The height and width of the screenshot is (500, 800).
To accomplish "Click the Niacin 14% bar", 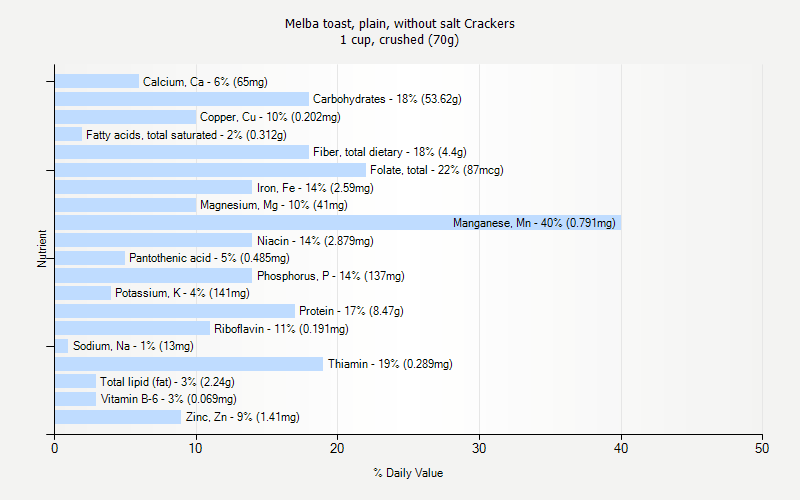I will 153,240.
